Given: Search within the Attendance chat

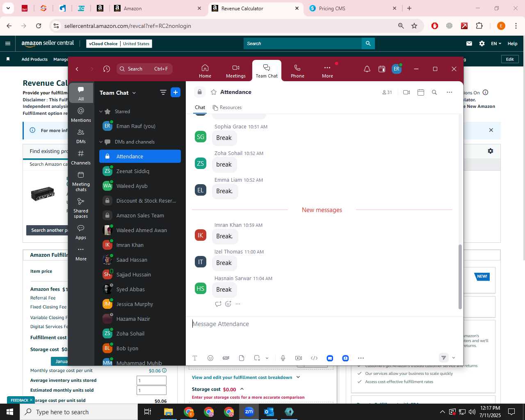Looking at the screenshot, I should coord(434,92).
